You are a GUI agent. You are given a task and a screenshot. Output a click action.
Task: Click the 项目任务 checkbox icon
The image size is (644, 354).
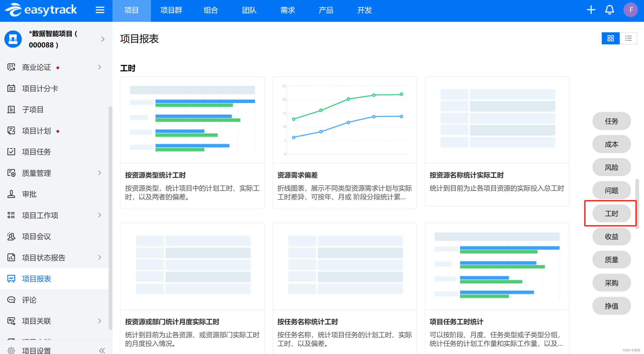[11, 152]
